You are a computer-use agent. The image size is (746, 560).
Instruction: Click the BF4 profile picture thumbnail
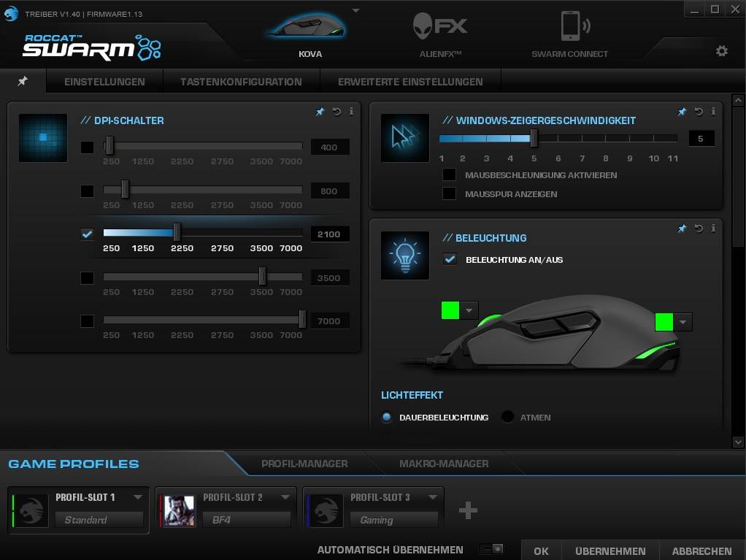(x=179, y=510)
